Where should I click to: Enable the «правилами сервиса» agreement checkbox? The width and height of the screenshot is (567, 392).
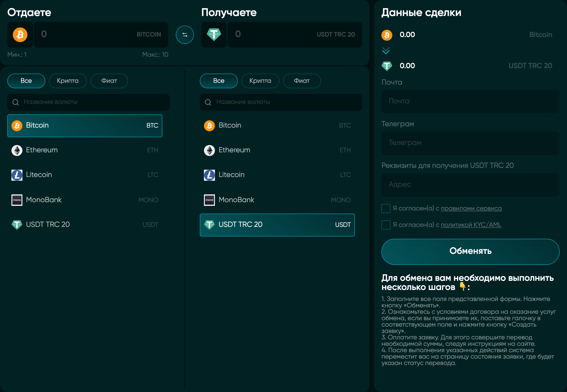385,209
